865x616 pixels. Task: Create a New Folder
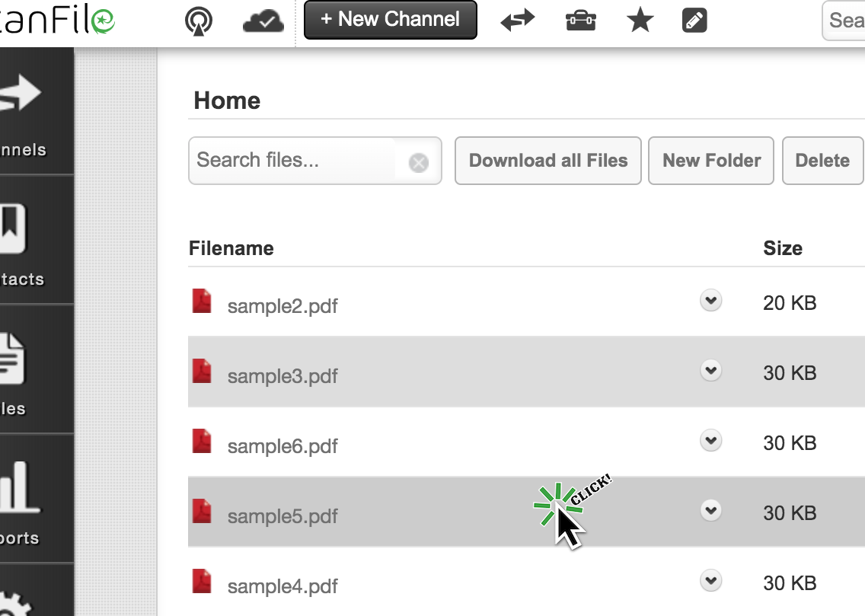tap(710, 161)
